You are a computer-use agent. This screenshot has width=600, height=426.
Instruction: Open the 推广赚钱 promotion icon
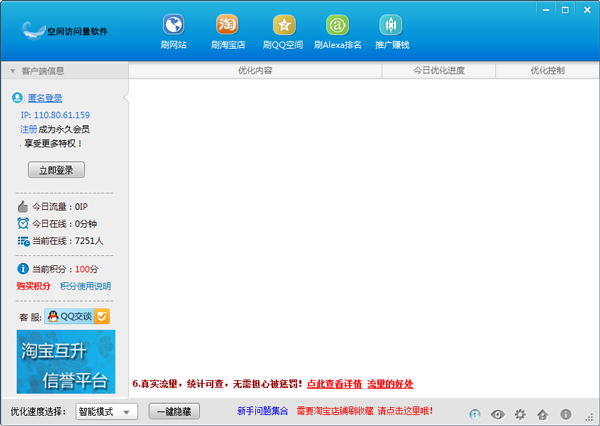(390, 31)
